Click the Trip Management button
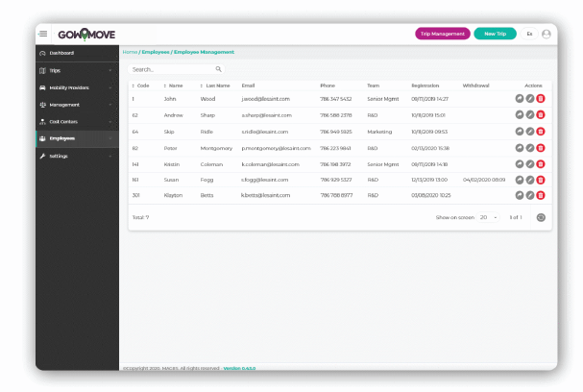This screenshot has height=392, width=583. pos(442,34)
